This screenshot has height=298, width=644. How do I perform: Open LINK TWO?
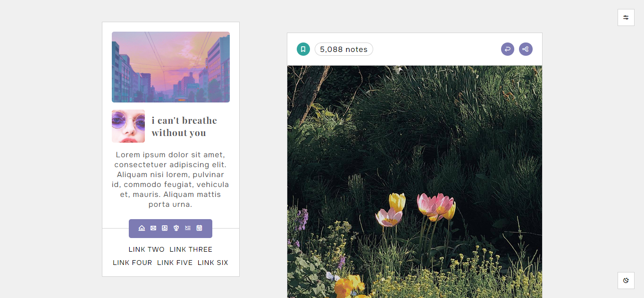pyautogui.click(x=147, y=249)
